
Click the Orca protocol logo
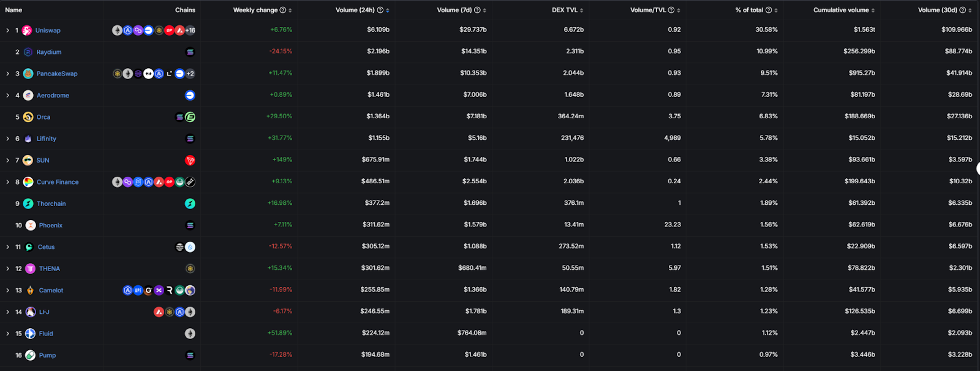tap(28, 117)
